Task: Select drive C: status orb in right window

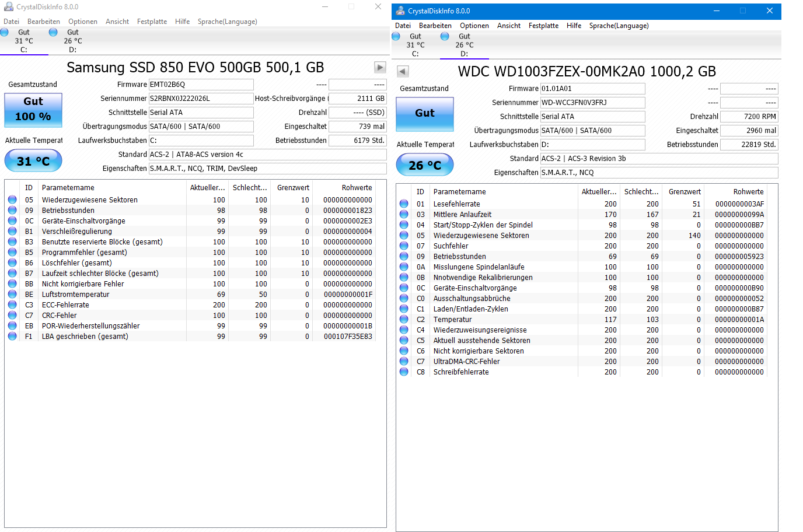Action: [396, 36]
